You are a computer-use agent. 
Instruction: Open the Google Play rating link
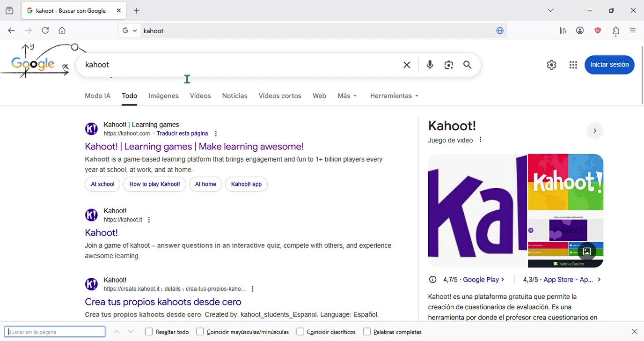(x=483, y=280)
